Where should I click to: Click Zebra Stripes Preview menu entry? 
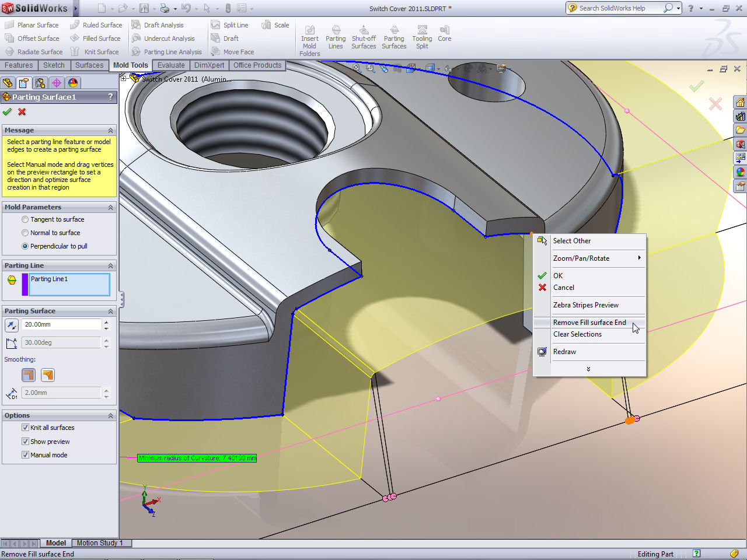point(585,305)
